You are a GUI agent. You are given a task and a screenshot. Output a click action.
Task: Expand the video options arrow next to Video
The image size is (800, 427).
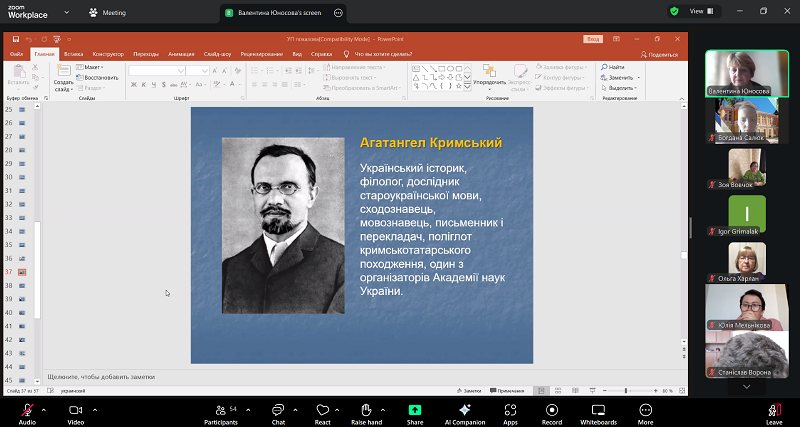(96, 409)
